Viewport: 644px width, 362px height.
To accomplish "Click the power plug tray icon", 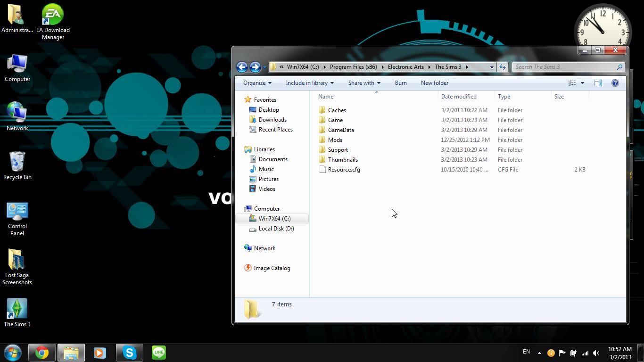I will (573, 353).
